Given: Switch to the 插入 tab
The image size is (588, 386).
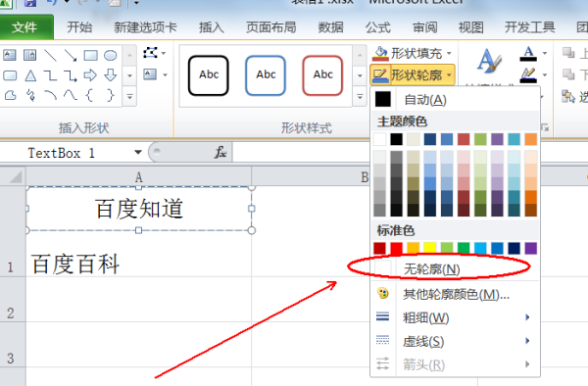Looking at the screenshot, I should [212, 27].
